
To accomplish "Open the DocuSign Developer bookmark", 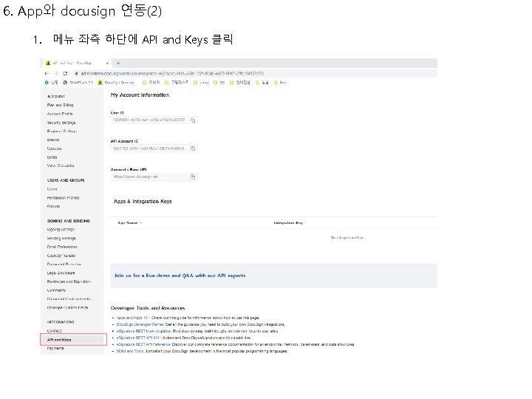I will [117, 83].
